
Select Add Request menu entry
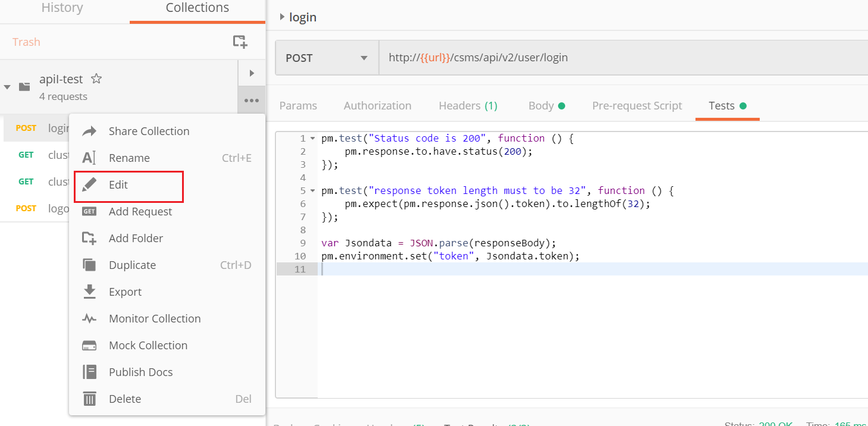[x=167, y=212]
